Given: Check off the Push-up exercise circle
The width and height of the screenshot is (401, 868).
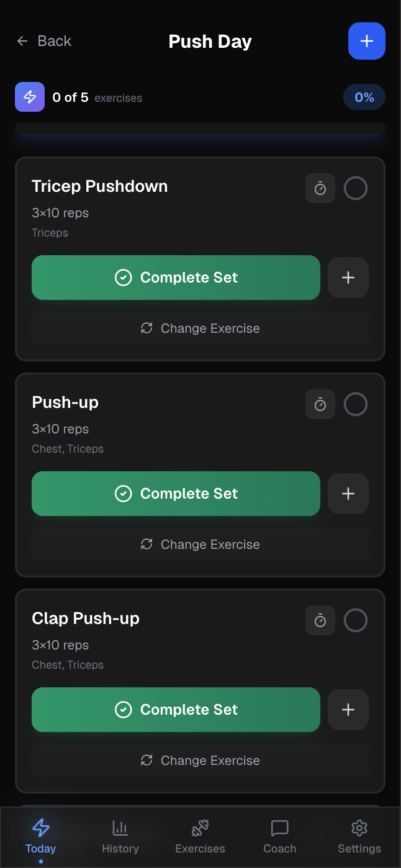Looking at the screenshot, I should coord(356,404).
